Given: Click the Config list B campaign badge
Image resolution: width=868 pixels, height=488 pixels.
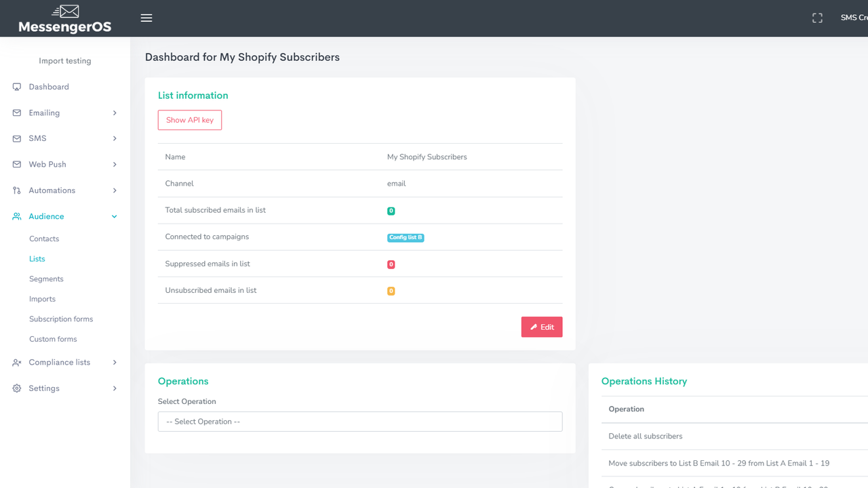Looking at the screenshot, I should pos(406,237).
